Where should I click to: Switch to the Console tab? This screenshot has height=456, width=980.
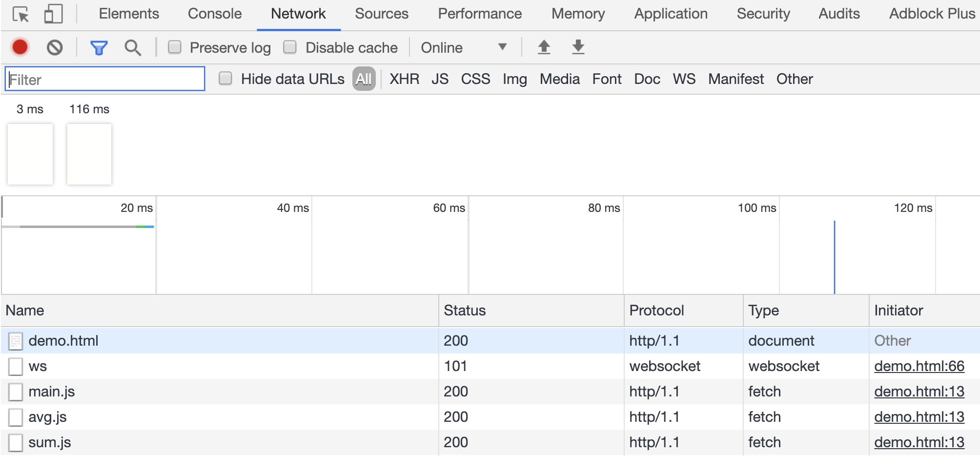click(x=215, y=14)
